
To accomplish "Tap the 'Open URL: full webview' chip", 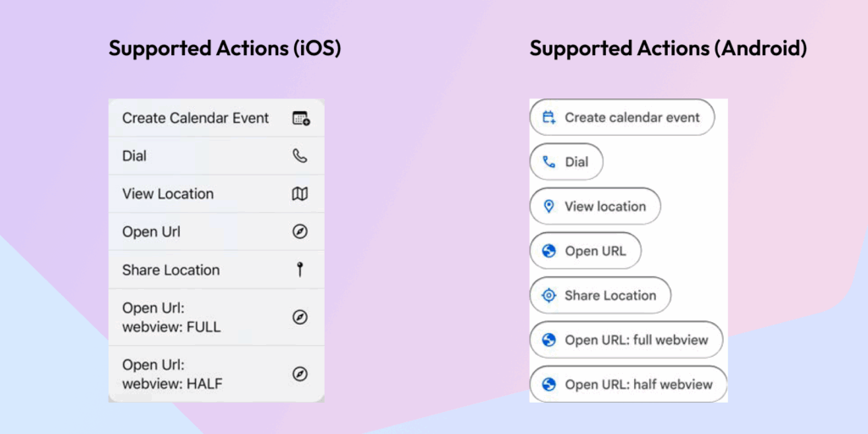I will [626, 340].
